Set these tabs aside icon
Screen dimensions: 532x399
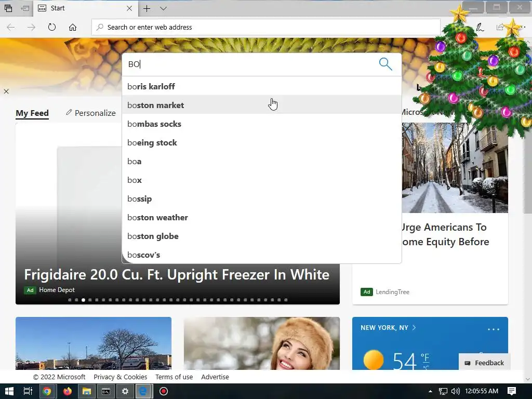point(25,8)
